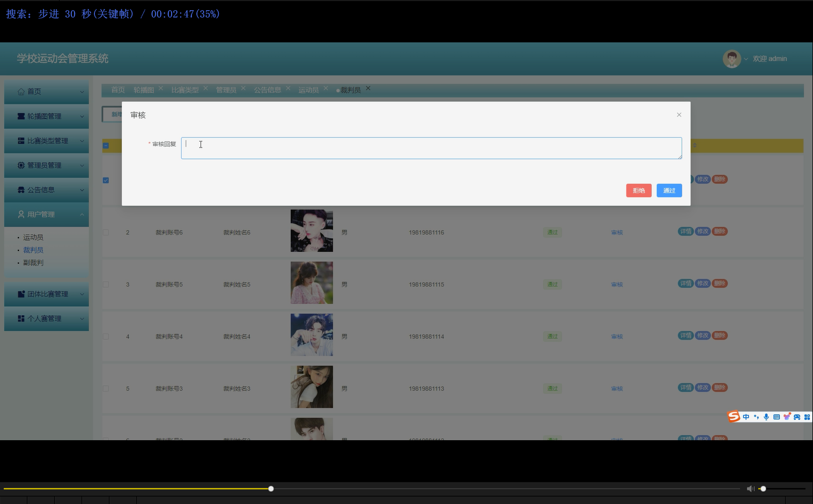Adjust the video volume slider
Viewport: 813px width, 504px height.
(782, 488)
